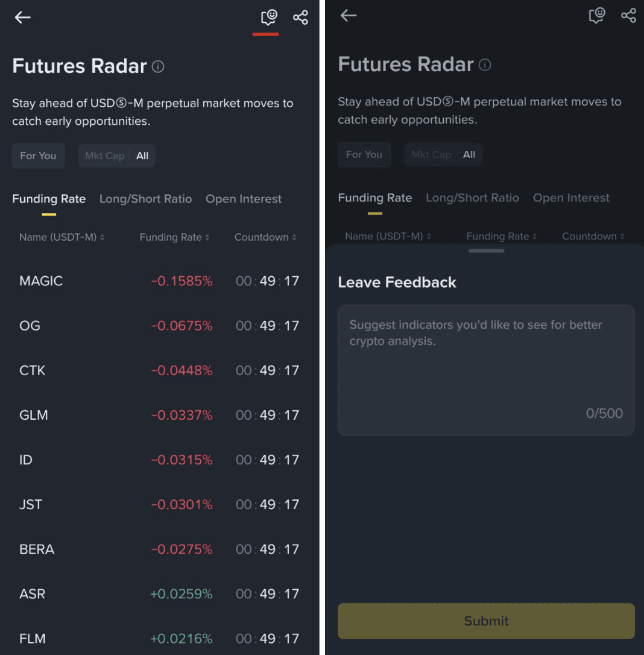The height and width of the screenshot is (655, 644).
Task: Tap share icon on right screen
Action: 628,16
